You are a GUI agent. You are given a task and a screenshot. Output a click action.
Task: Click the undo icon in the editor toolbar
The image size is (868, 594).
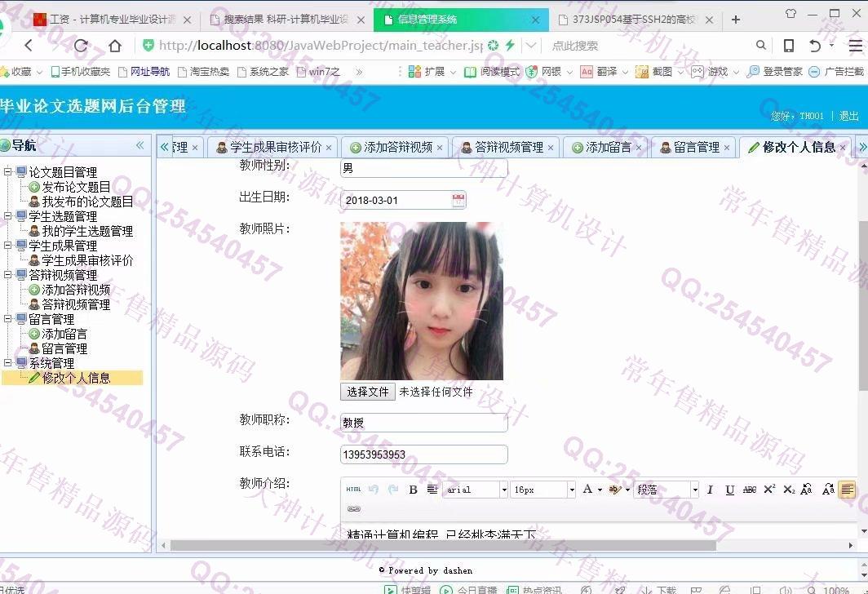[374, 490]
